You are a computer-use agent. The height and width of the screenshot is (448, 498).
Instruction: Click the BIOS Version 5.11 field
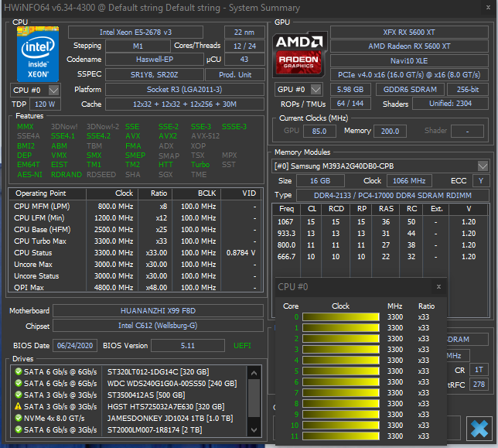click(x=188, y=345)
